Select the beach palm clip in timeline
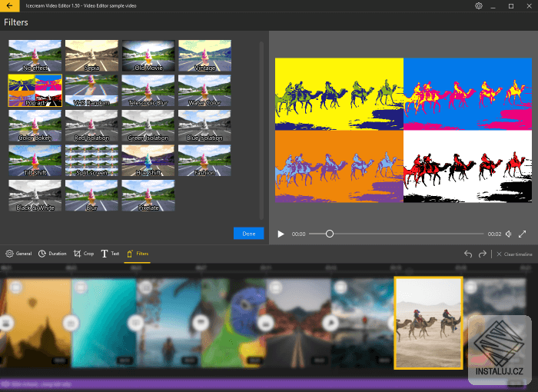 pos(169,323)
